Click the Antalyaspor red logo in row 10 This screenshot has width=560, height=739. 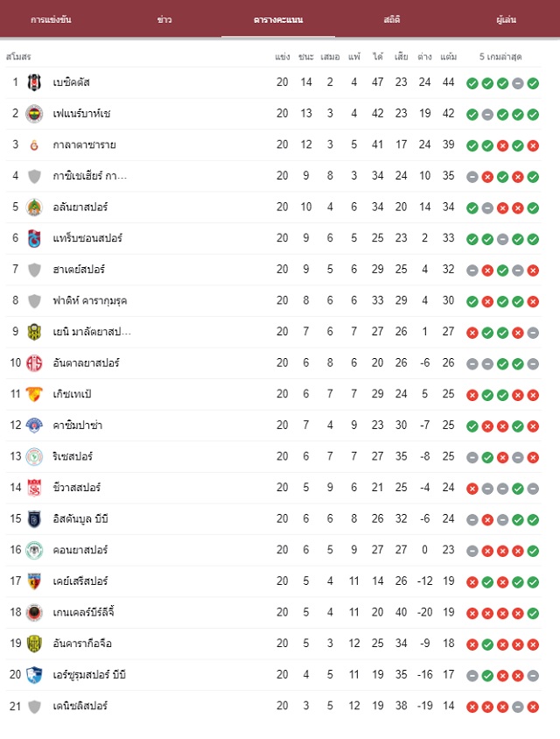tap(34, 363)
